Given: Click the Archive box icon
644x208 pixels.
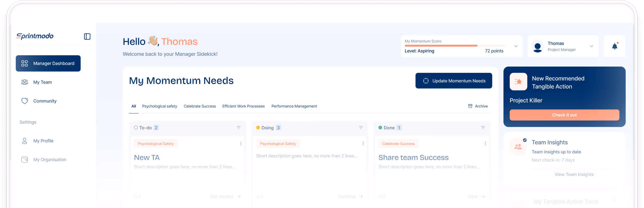Looking at the screenshot, I should pyautogui.click(x=470, y=106).
